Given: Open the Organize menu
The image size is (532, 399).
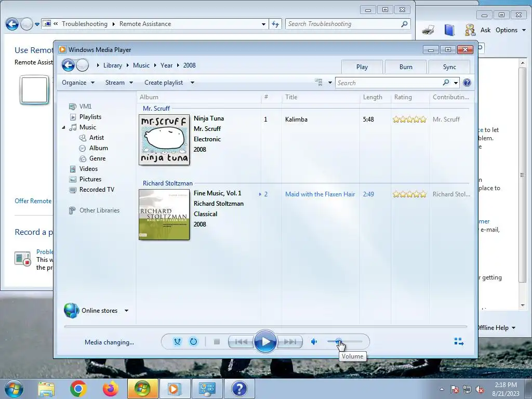Looking at the screenshot, I should (78, 83).
